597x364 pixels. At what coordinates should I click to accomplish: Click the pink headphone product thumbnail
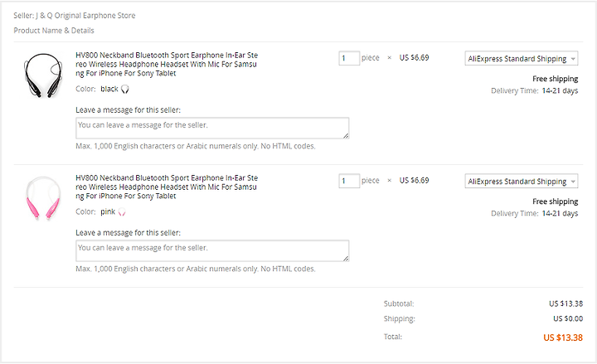click(x=42, y=197)
